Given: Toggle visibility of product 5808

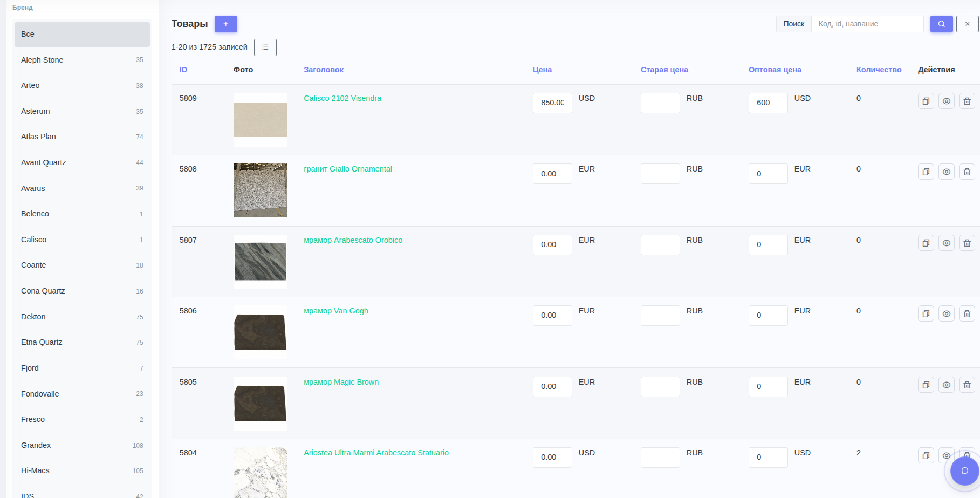Looking at the screenshot, I should (x=946, y=172).
